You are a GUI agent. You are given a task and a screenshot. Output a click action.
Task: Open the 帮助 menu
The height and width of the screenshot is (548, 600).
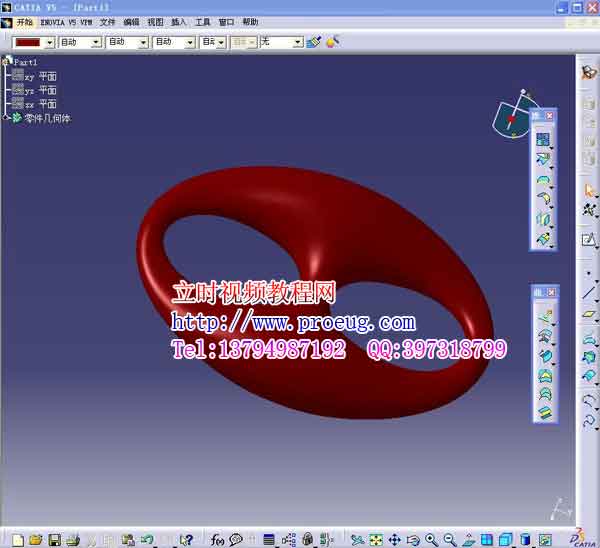pos(250,22)
